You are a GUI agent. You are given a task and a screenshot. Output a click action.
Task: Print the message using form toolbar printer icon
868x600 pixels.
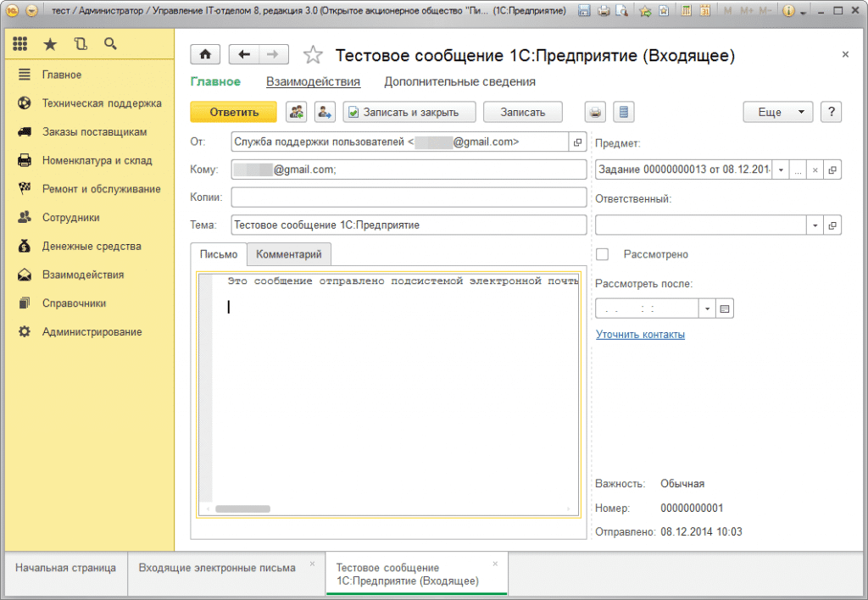coord(595,112)
